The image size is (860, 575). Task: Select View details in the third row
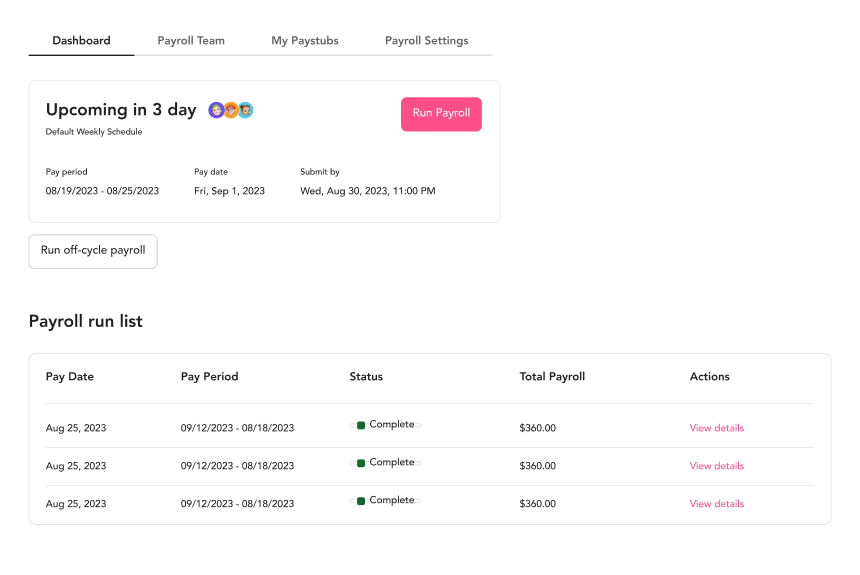click(x=716, y=504)
